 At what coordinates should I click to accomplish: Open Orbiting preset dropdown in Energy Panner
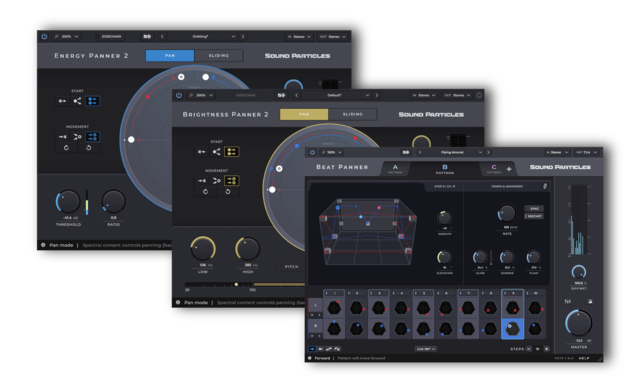pyautogui.click(x=202, y=36)
